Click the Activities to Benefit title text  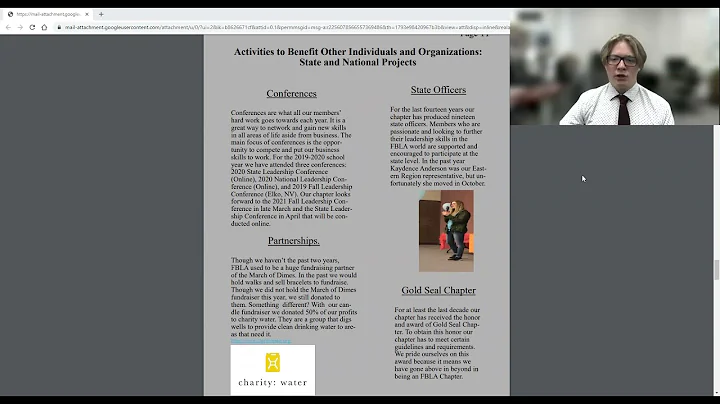point(358,52)
